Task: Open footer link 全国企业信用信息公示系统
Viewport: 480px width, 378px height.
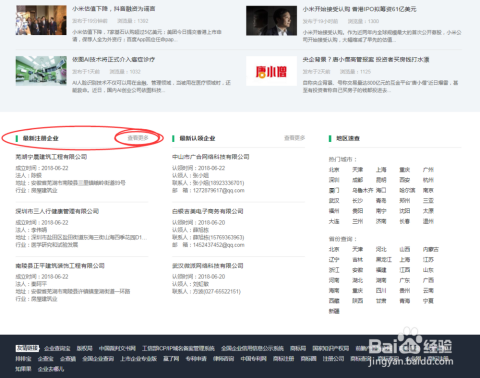Action: click(x=252, y=348)
